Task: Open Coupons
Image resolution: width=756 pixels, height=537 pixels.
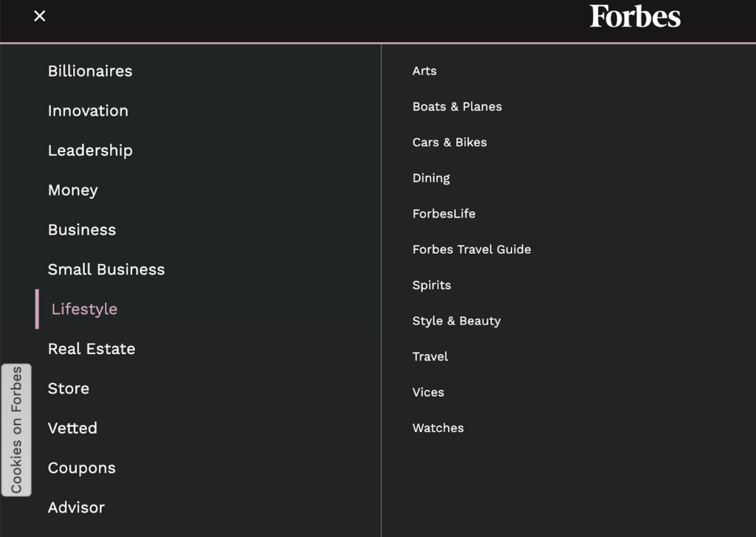Action: tap(81, 468)
